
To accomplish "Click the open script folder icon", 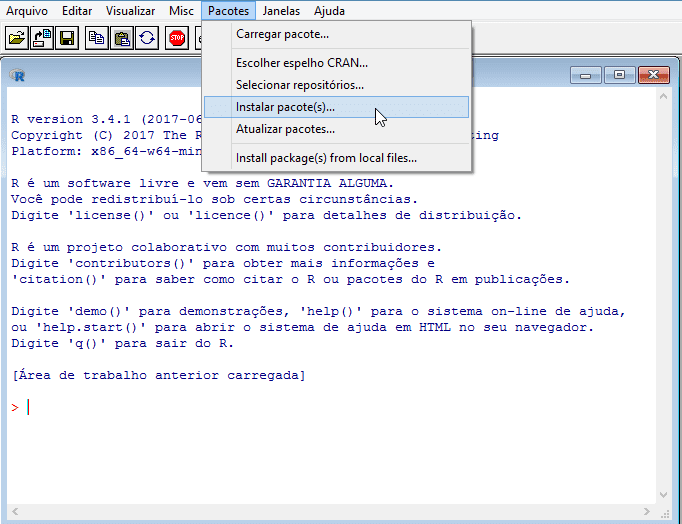I will tap(17, 39).
